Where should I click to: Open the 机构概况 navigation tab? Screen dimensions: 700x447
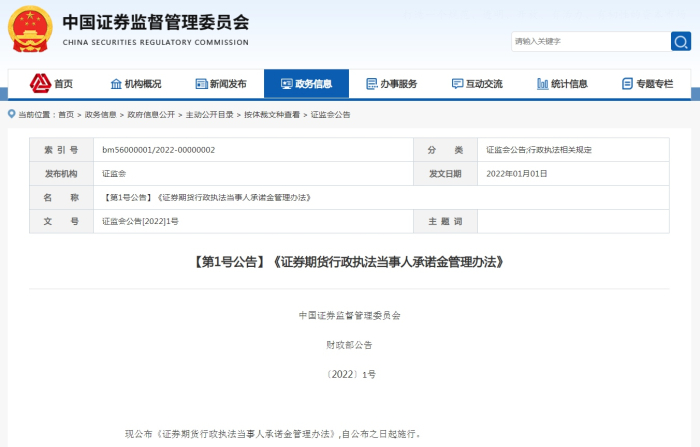(x=136, y=84)
